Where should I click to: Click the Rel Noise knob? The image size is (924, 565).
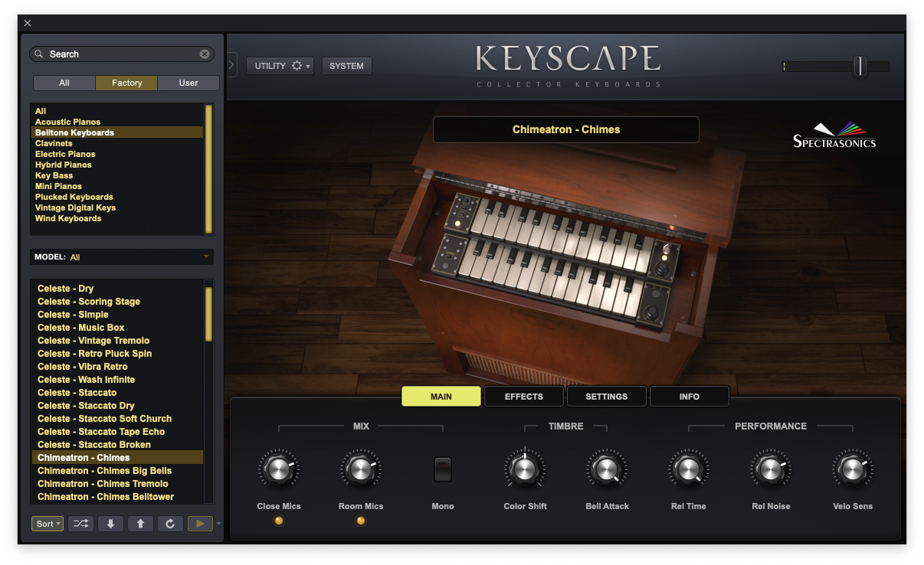pyautogui.click(x=771, y=469)
